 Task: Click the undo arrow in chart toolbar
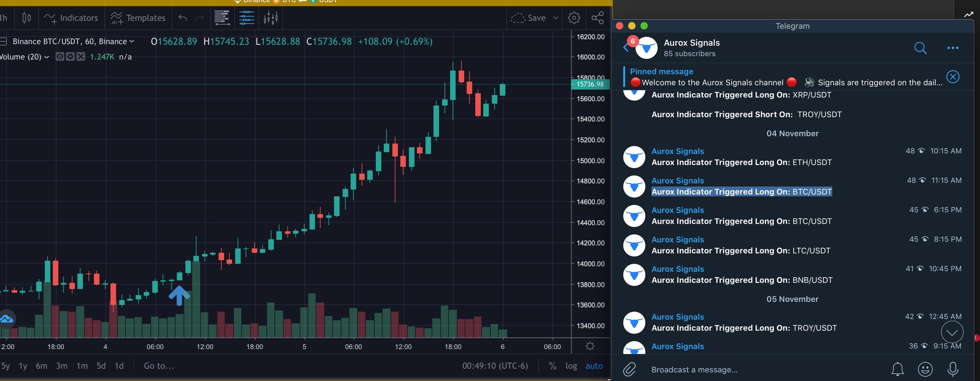click(x=182, y=18)
